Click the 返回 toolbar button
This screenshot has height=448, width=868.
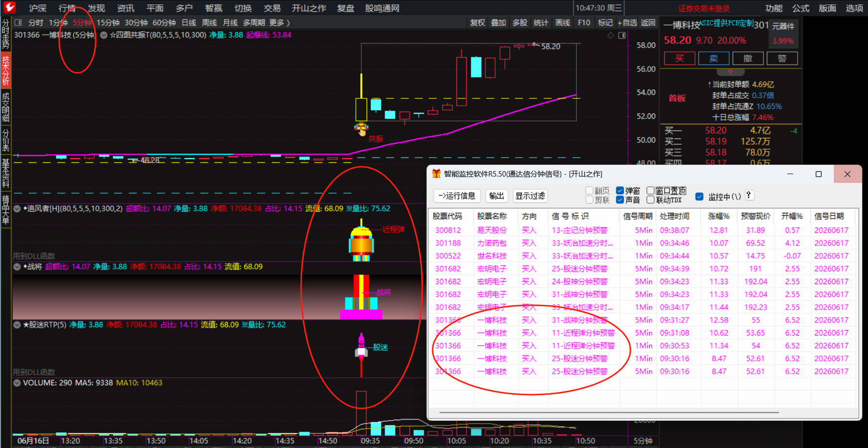pos(648,22)
